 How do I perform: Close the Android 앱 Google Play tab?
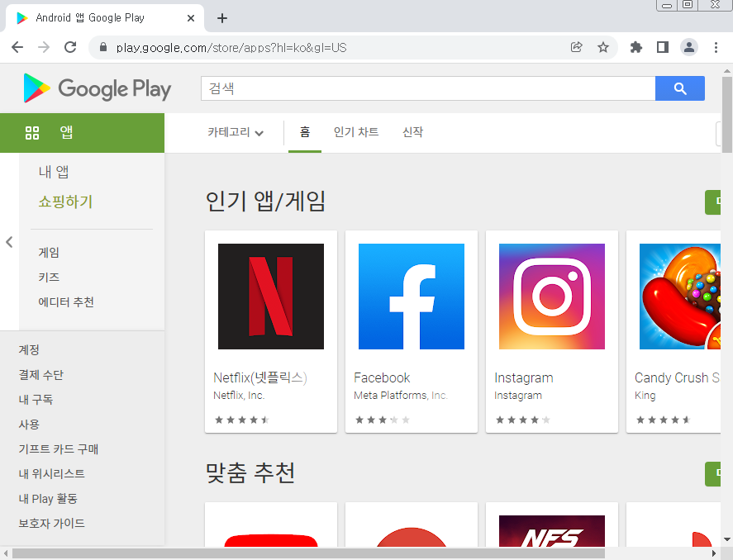coord(191,18)
